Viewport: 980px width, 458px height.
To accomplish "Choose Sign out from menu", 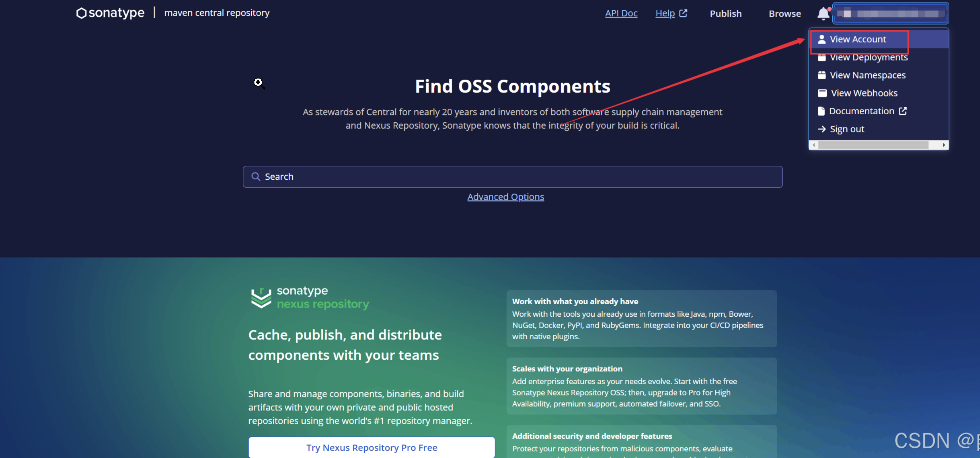I will click(878, 129).
